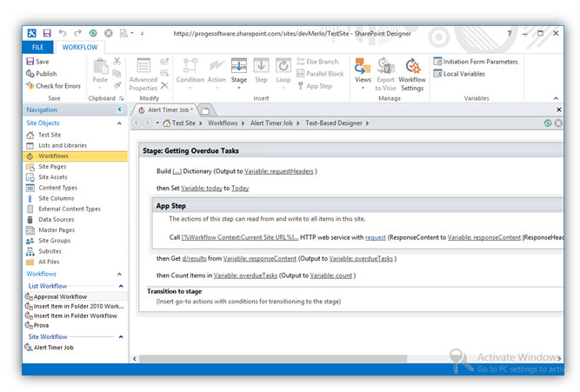Open the Approval Workflow item

[x=60, y=296]
